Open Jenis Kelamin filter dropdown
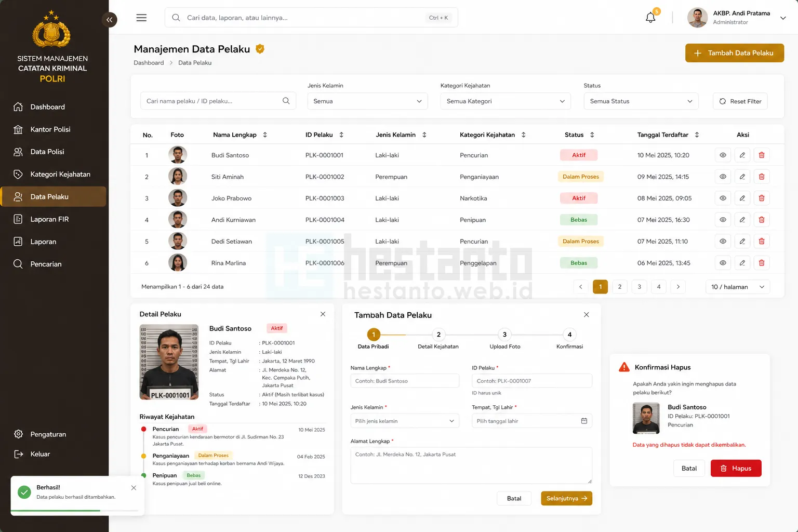Image resolution: width=798 pixels, height=532 pixels. (x=367, y=101)
